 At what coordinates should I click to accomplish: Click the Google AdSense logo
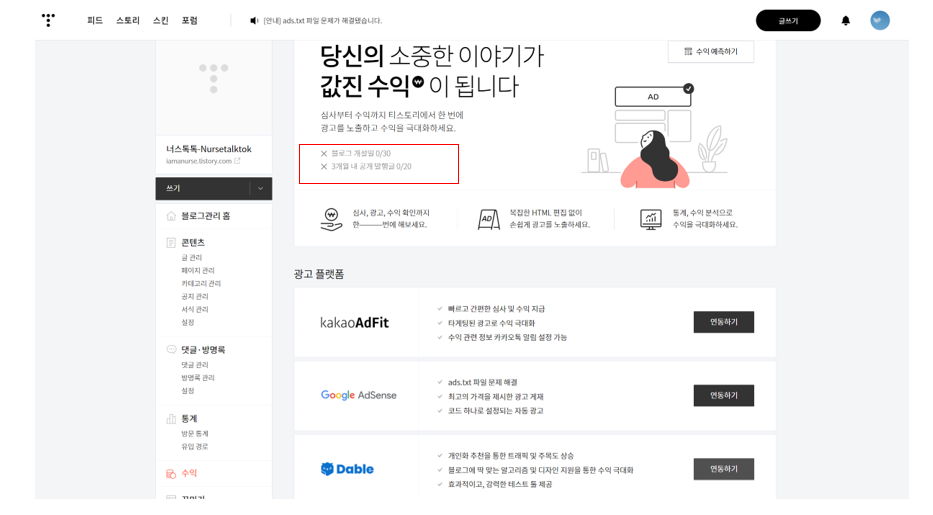pos(358,395)
